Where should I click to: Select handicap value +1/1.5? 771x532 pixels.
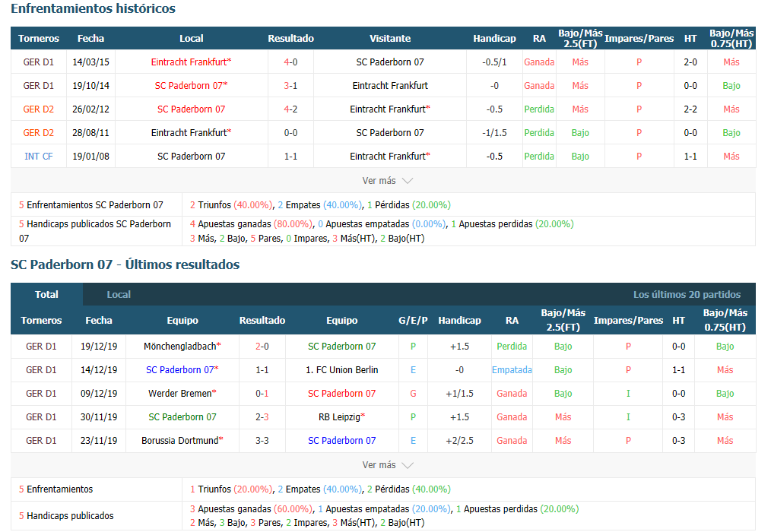click(459, 394)
